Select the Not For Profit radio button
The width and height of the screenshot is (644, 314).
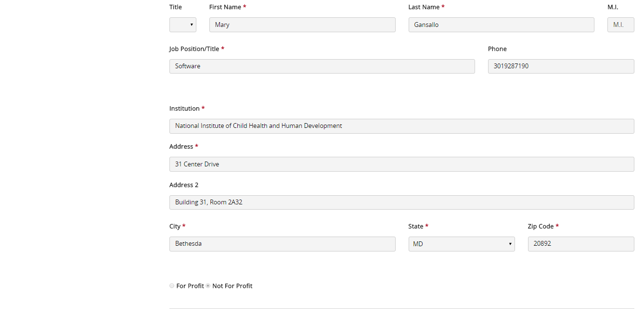[x=208, y=286]
